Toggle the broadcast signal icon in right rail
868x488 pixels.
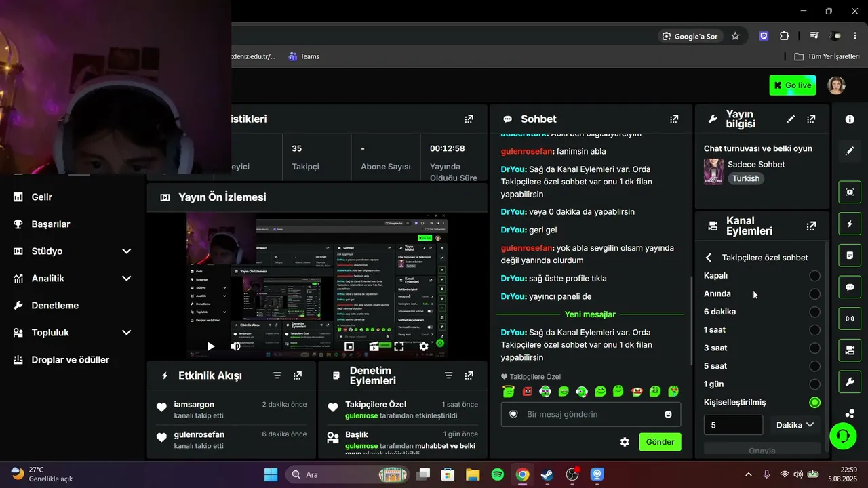[x=850, y=319]
